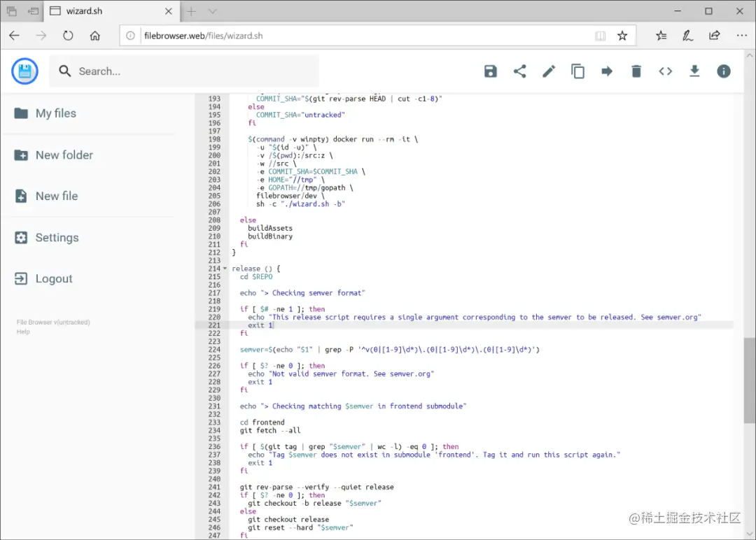
Task: Collapse the release function fold at line 214
Action: tap(225, 269)
